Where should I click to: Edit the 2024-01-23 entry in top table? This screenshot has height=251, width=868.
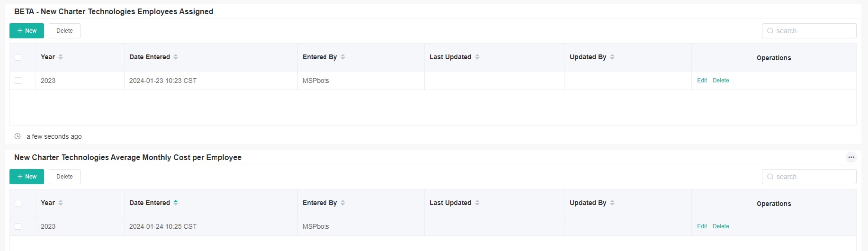pos(702,81)
